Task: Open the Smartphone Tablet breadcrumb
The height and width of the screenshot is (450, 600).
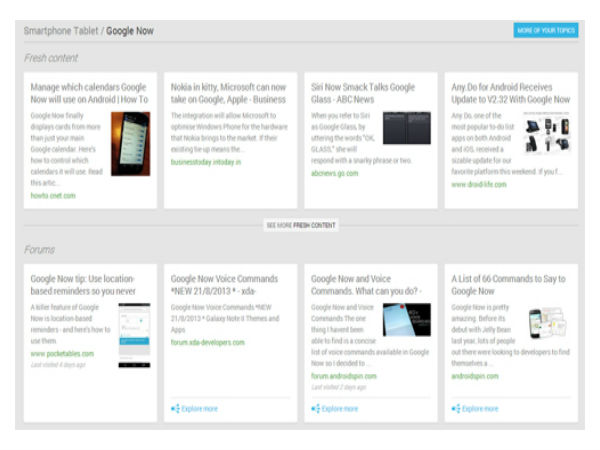Action: click(61, 31)
